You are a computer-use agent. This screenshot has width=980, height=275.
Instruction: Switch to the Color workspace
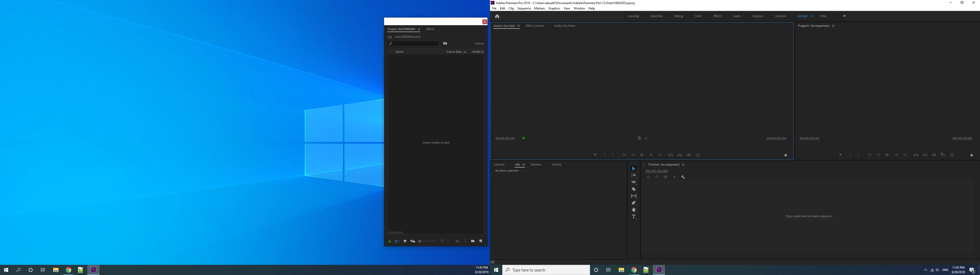coord(698,16)
